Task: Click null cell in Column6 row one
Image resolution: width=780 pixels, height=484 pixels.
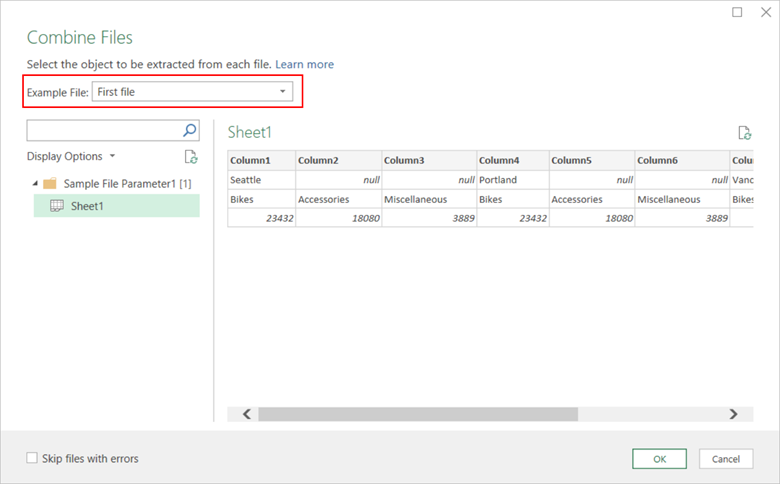Action: coord(682,180)
